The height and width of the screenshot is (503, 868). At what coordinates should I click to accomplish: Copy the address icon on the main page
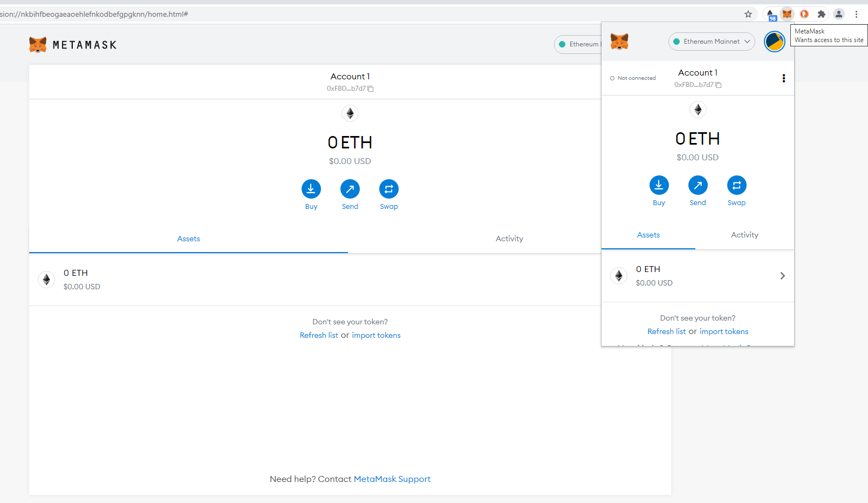371,89
